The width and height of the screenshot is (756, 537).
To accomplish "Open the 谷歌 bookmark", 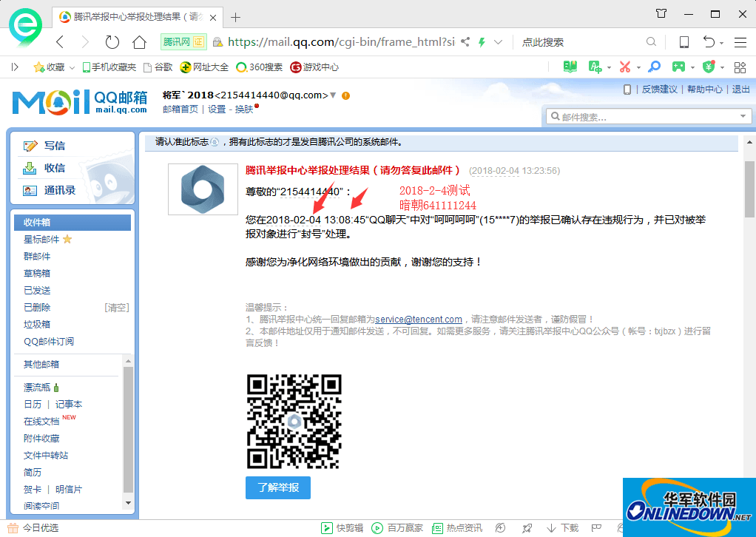I will click(x=158, y=67).
